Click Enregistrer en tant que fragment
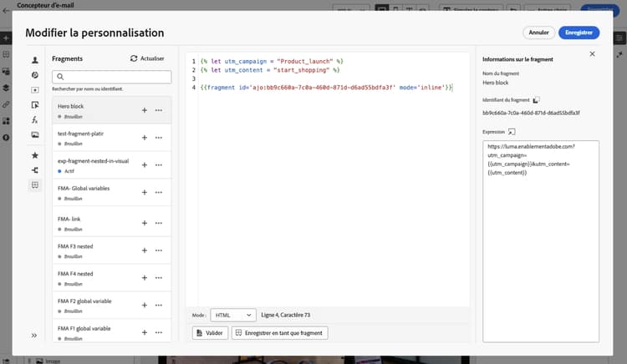This screenshot has width=627, height=364. click(x=279, y=333)
